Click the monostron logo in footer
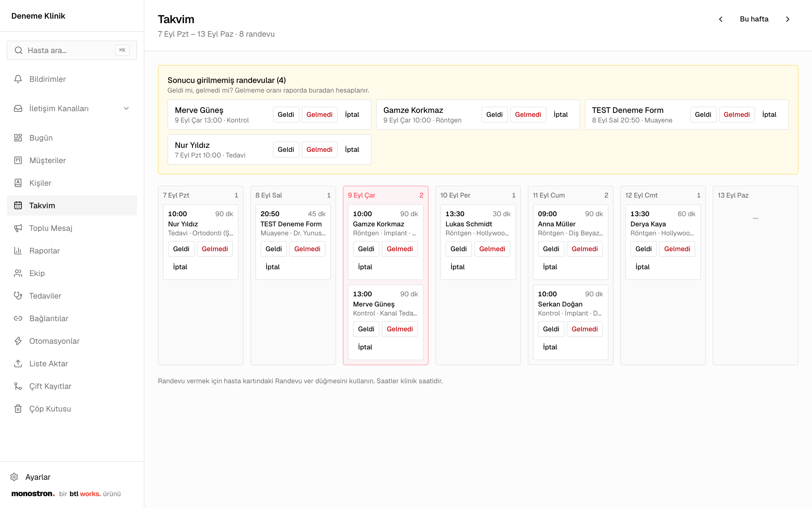The width and height of the screenshot is (812, 508). click(x=33, y=494)
